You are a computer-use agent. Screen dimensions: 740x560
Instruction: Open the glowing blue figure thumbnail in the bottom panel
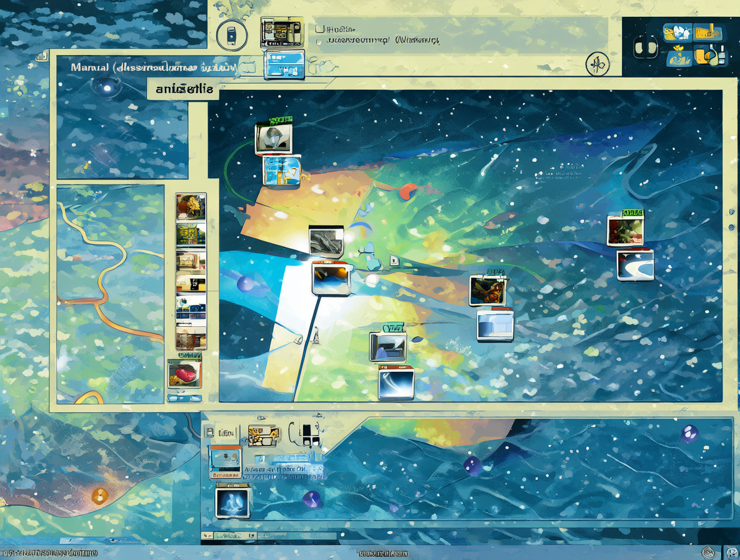(232, 501)
